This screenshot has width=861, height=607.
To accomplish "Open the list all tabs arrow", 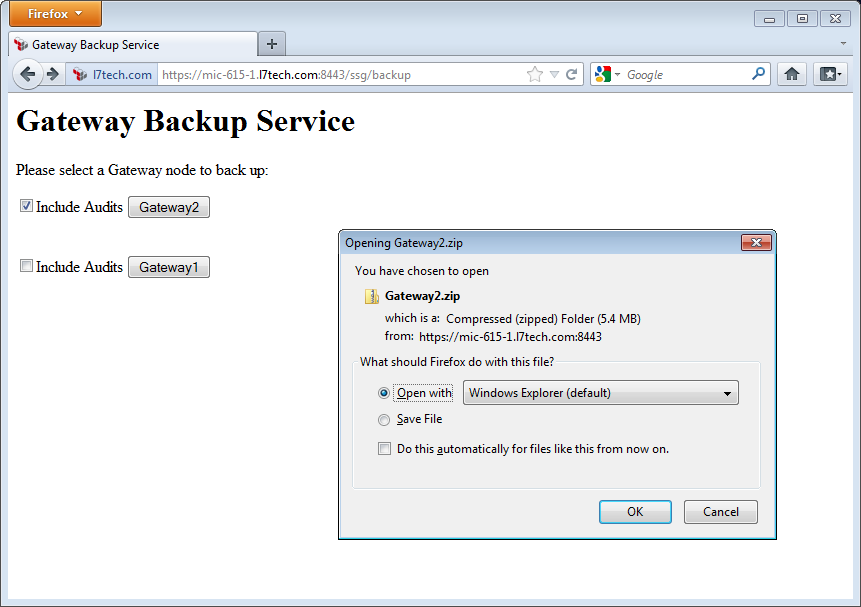I will click(843, 43).
